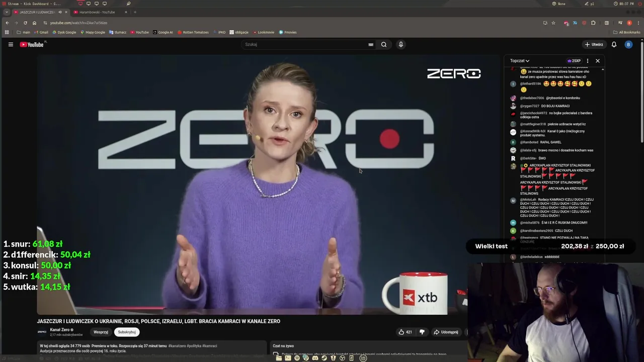Open the tab search dropdown arrow

coord(7,12)
